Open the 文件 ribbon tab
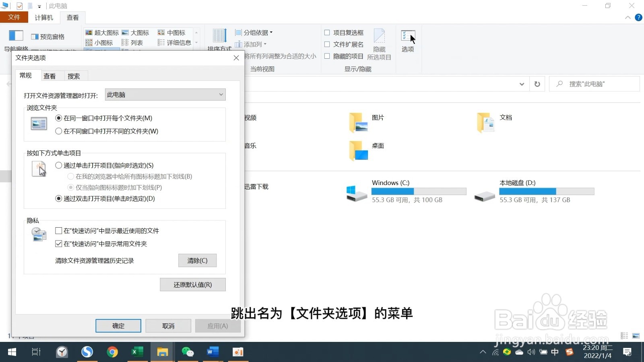This screenshot has width=644, height=362. point(14,17)
